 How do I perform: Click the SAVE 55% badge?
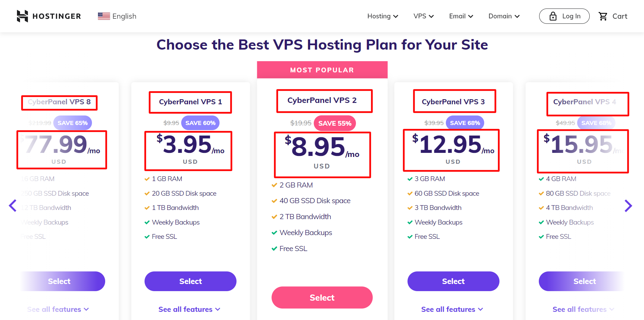[x=335, y=123]
